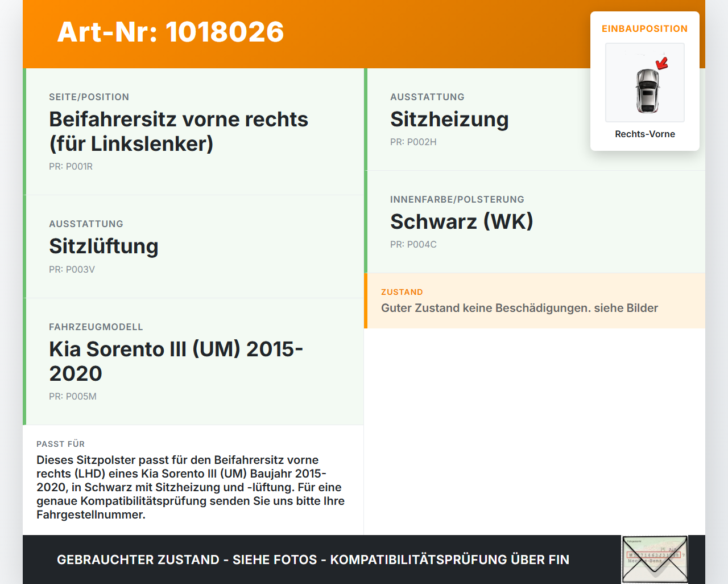Toggle the Sitzheizung equipment option
This screenshot has height=584, width=728.
(449, 120)
